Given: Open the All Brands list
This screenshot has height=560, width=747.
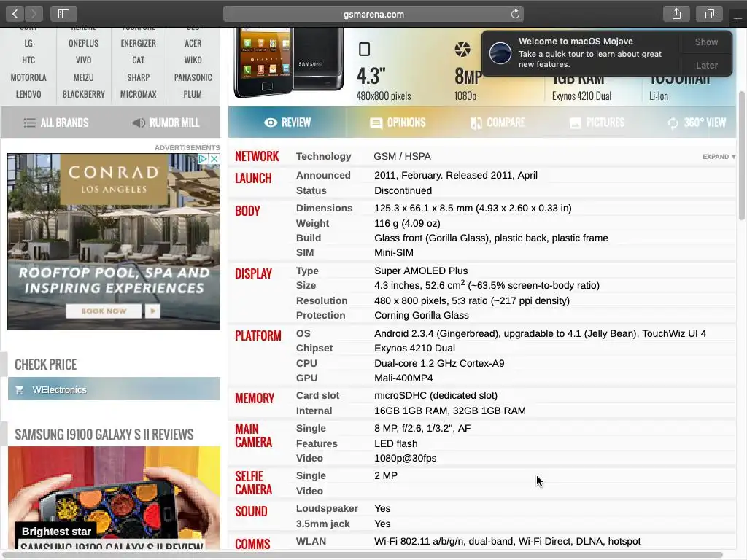Looking at the screenshot, I should [x=56, y=122].
